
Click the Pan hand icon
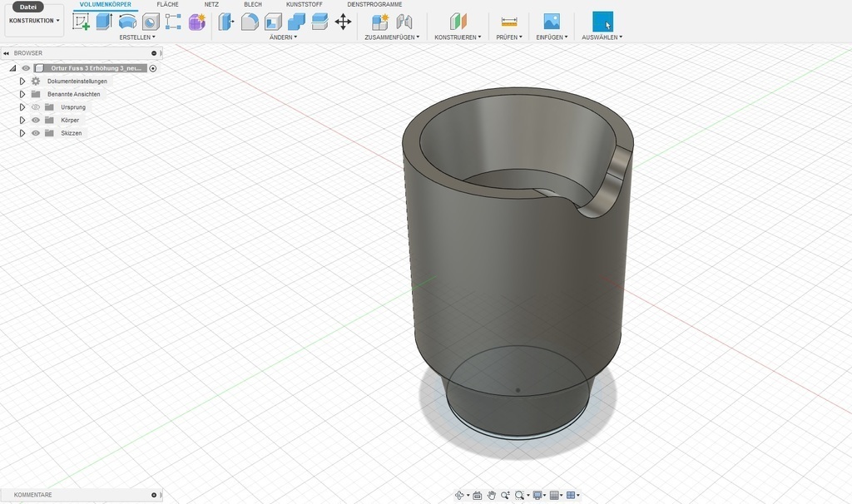point(492,495)
